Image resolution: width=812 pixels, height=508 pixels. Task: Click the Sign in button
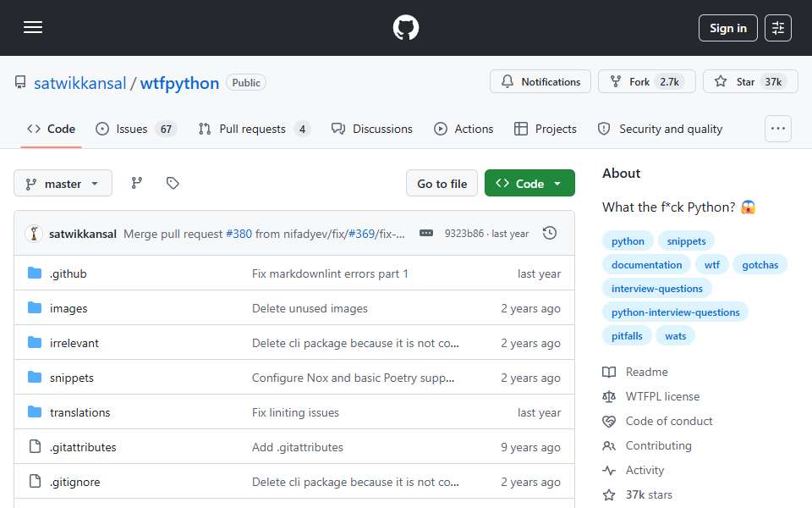click(727, 28)
